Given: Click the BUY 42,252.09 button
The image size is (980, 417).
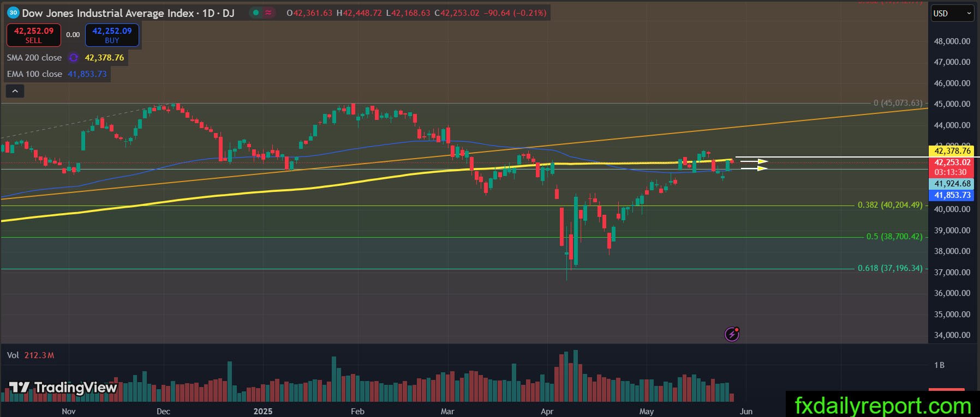Looking at the screenshot, I should tap(112, 35).
